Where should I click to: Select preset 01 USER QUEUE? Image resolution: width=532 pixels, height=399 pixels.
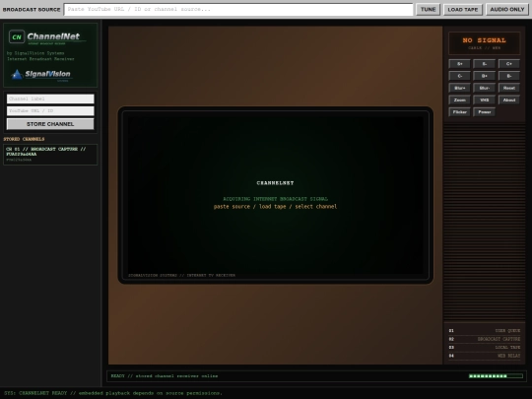coord(484,330)
